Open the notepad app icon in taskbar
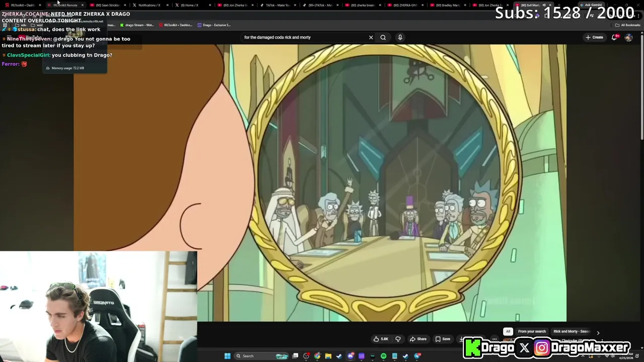 (394, 356)
